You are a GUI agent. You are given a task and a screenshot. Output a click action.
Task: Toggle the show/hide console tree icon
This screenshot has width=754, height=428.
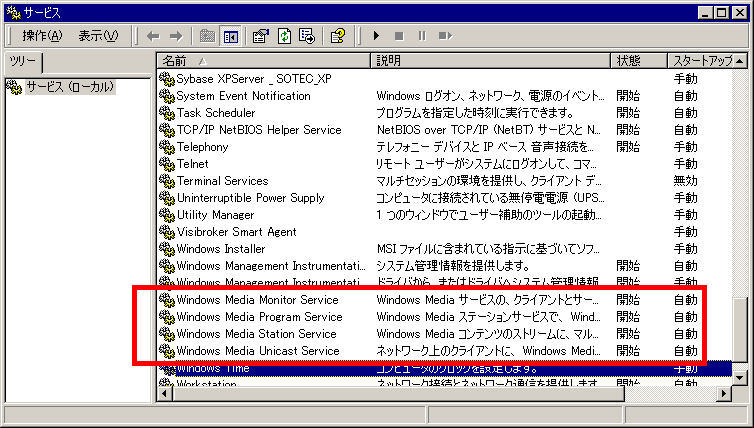point(231,36)
